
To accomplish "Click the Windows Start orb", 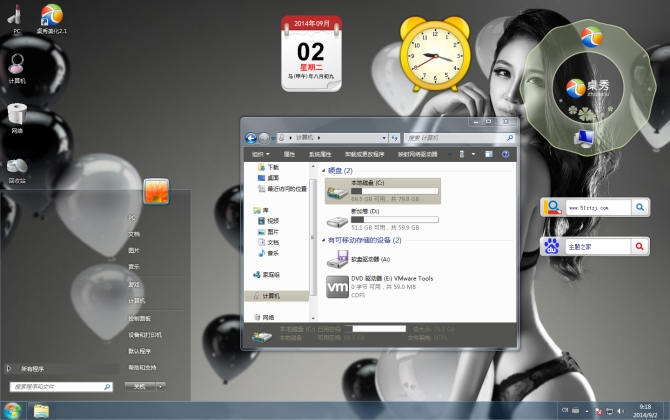I will [12, 411].
